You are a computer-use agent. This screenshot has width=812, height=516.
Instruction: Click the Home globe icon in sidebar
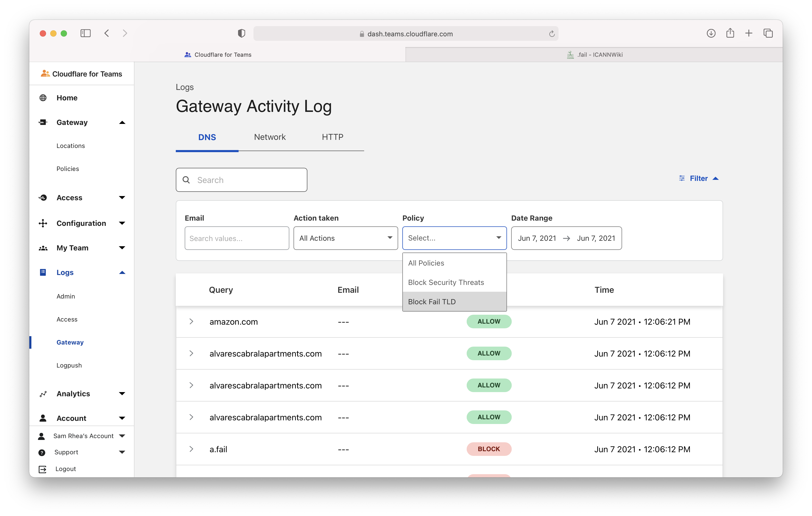43,98
